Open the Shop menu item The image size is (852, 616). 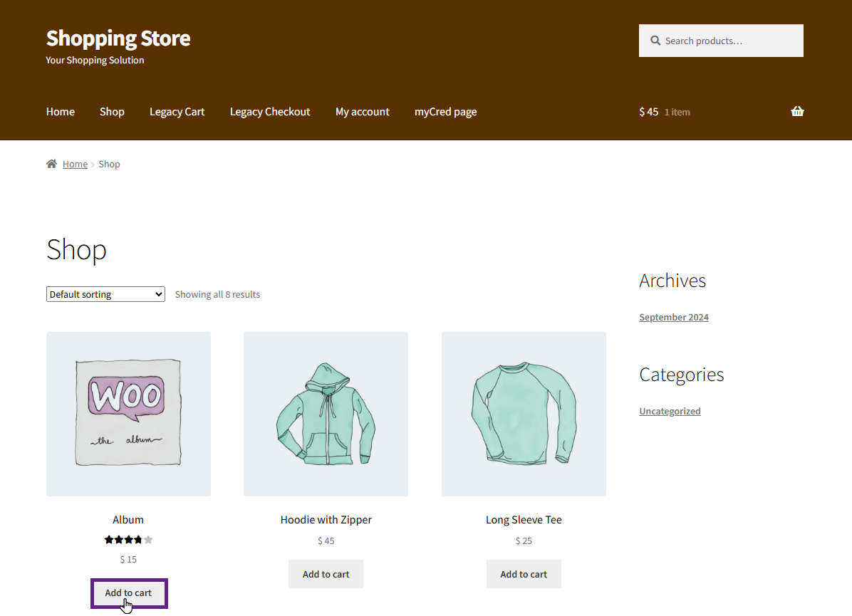112,112
